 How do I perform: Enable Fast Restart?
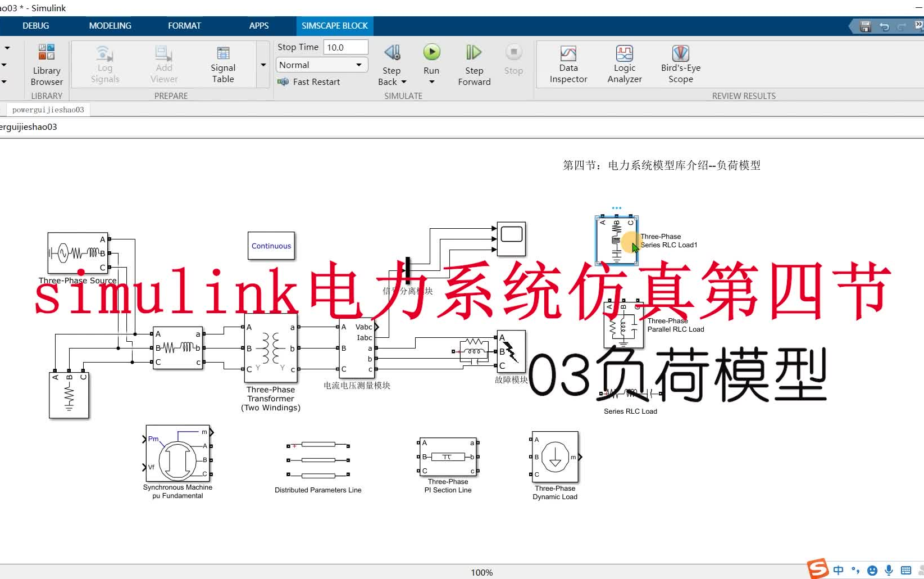click(x=309, y=82)
